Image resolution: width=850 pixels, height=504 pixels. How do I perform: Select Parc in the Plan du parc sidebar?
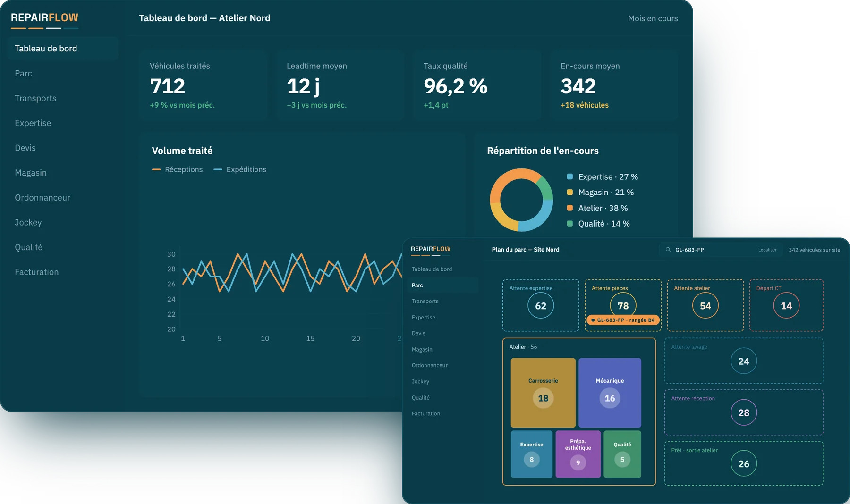(442, 286)
